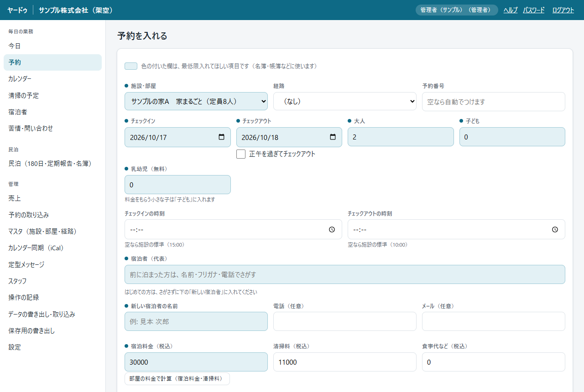Open 操作の記録 in the sidebar
Screen dimensions: 584x392
click(x=52, y=298)
